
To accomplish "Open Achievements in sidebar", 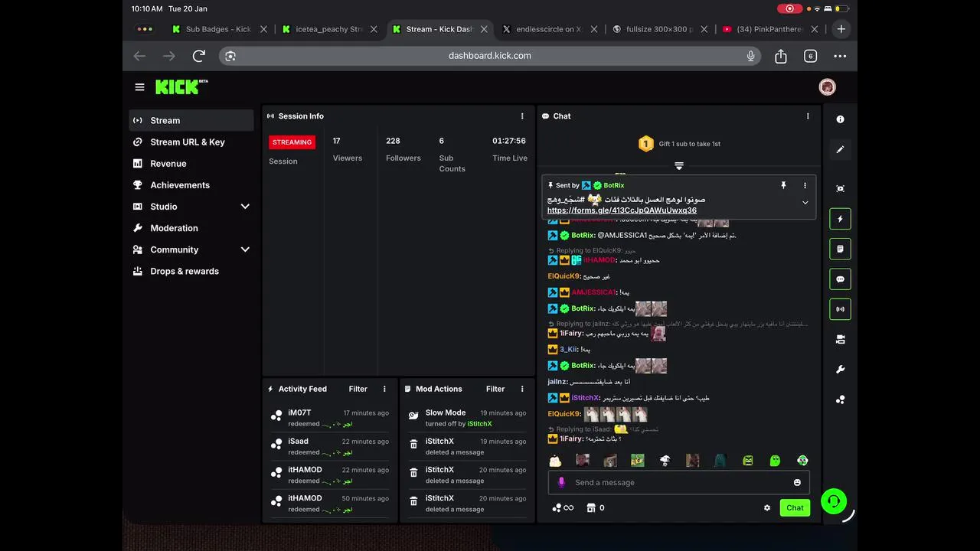I will [x=191, y=184].
